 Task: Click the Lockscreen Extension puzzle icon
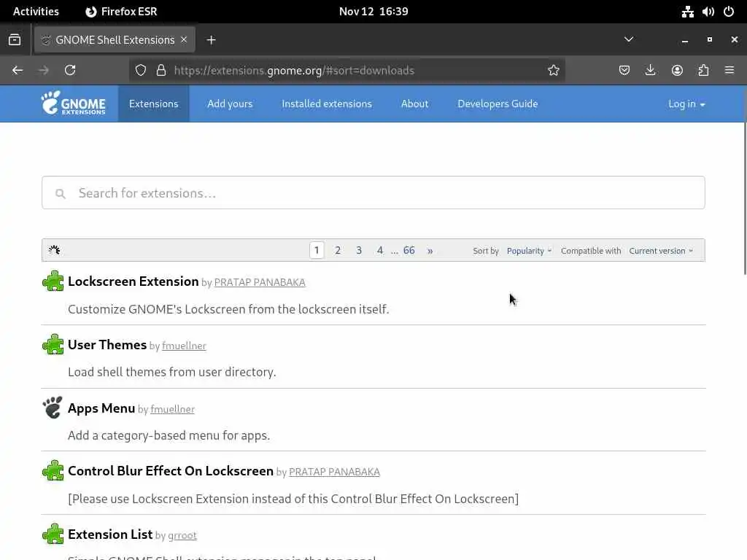pyautogui.click(x=53, y=281)
